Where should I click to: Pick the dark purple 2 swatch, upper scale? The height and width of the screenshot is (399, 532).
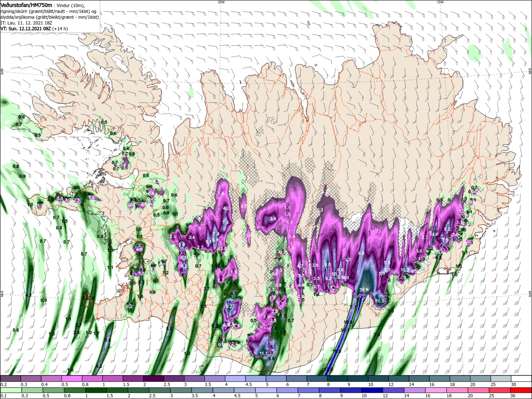tap(153, 379)
